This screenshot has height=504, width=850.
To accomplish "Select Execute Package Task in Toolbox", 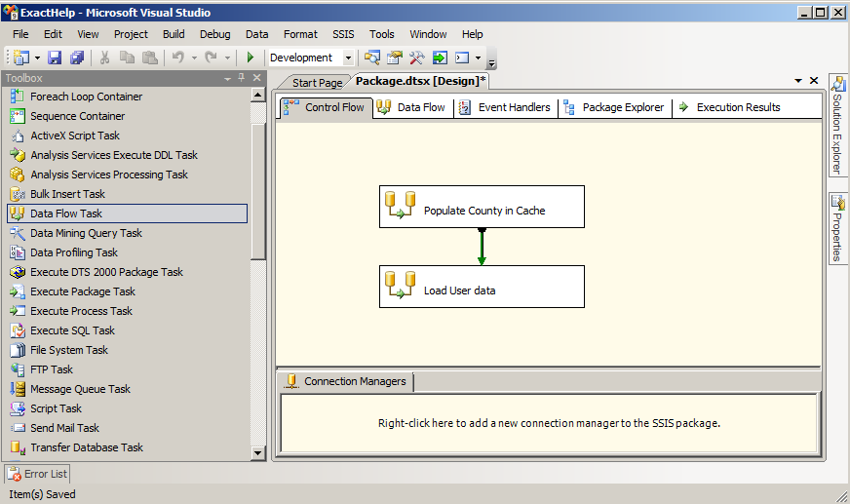I will click(x=128, y=291).
